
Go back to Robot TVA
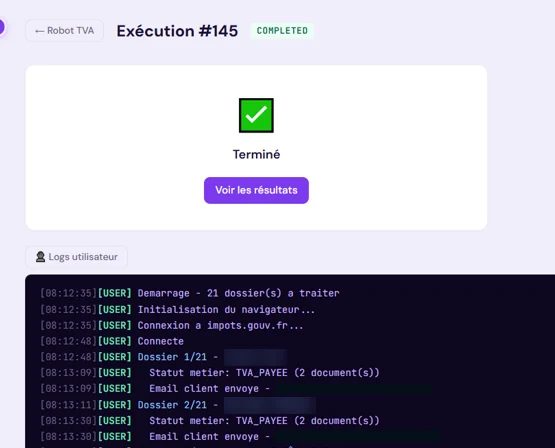[x=64, y=31]
